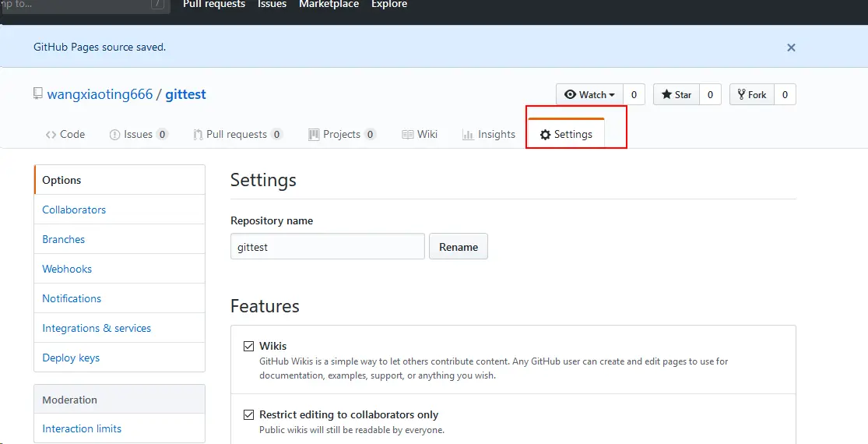View the Insights tab

tap(489, 135)
